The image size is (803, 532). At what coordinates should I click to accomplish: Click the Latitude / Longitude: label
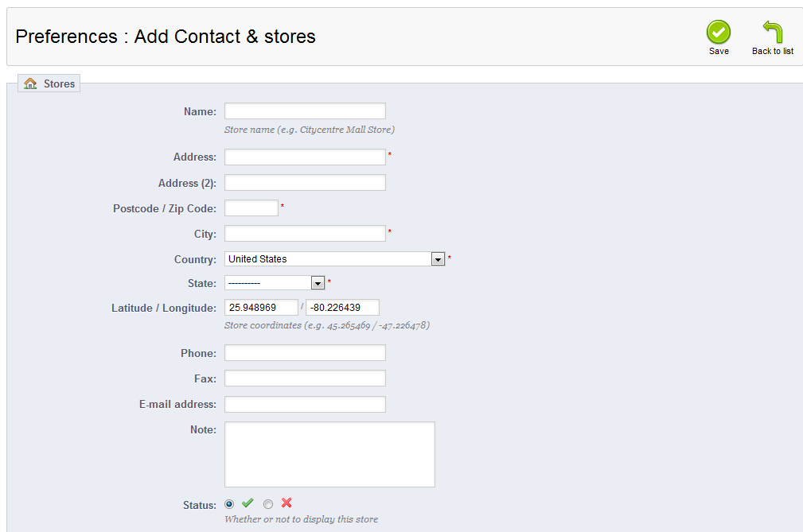164,308
